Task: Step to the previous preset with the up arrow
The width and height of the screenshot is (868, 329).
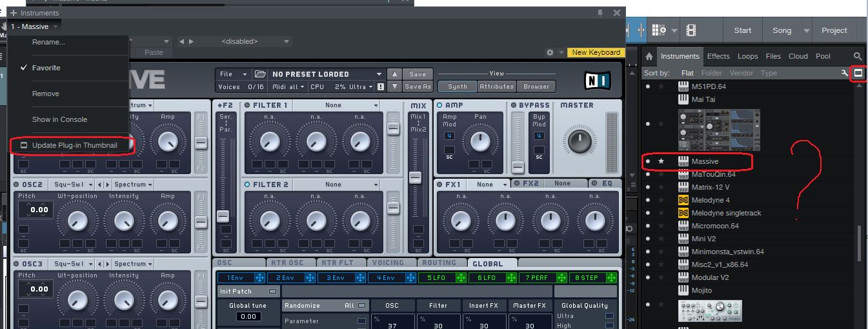Action: pos(396,74)
